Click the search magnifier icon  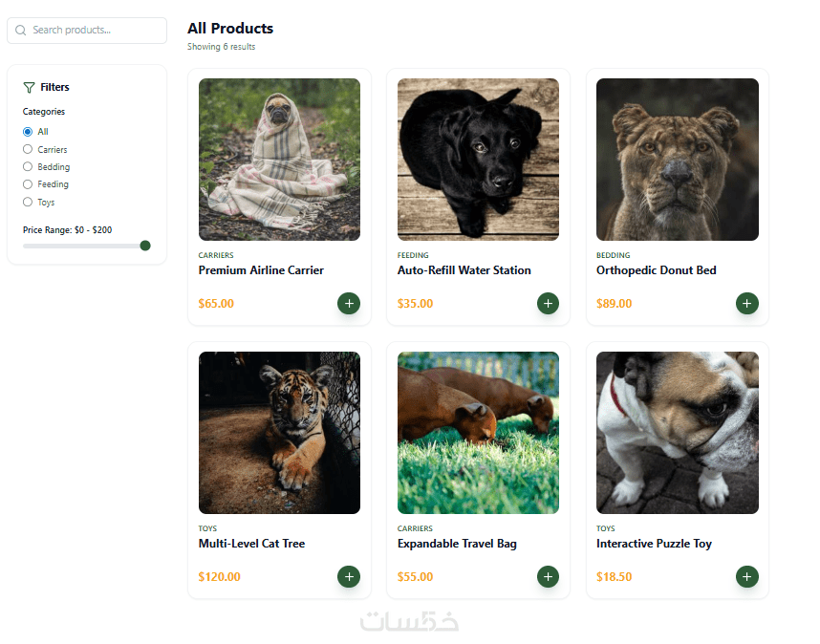21,31
